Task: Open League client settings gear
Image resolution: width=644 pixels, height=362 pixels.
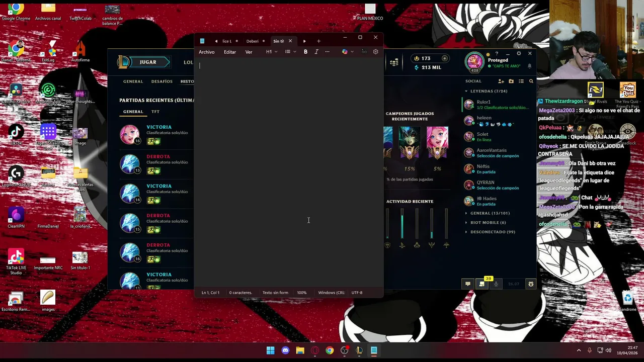Action: 519,54
